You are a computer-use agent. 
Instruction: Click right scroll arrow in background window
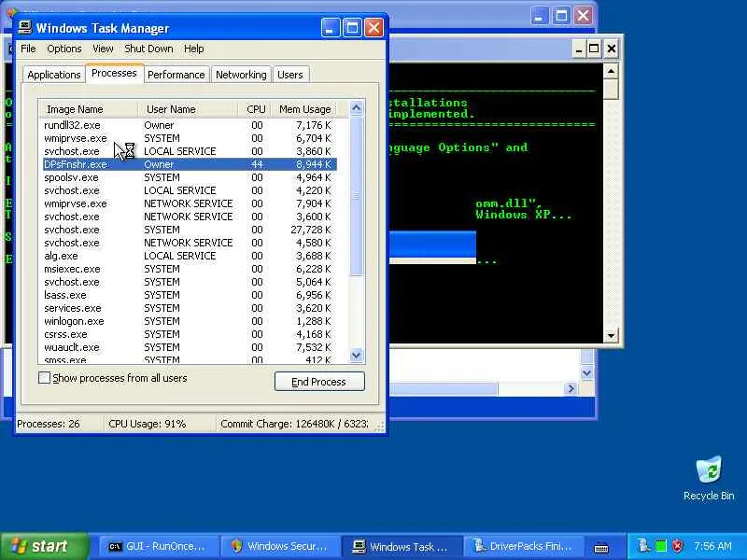(x=571, y=389)
